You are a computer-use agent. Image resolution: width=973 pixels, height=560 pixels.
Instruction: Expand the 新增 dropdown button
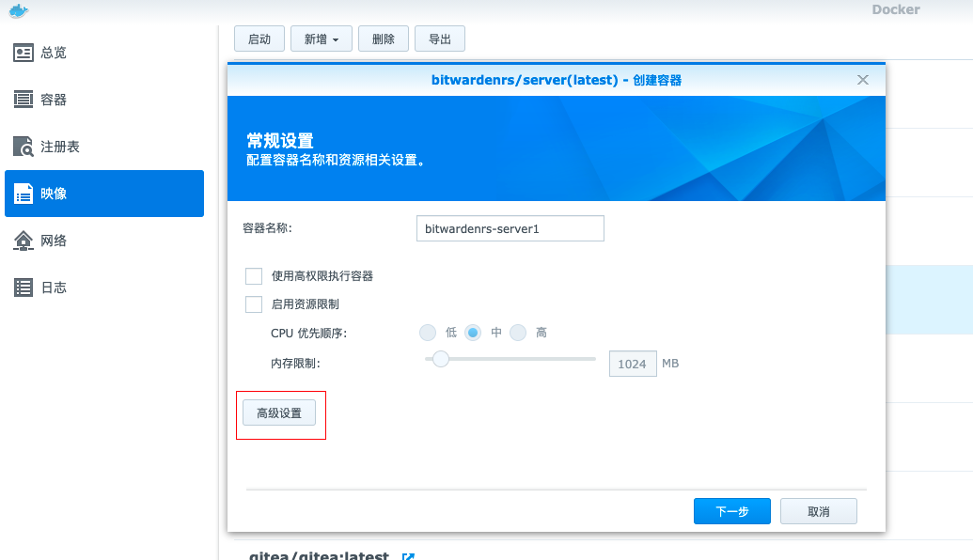click(322, 39)
